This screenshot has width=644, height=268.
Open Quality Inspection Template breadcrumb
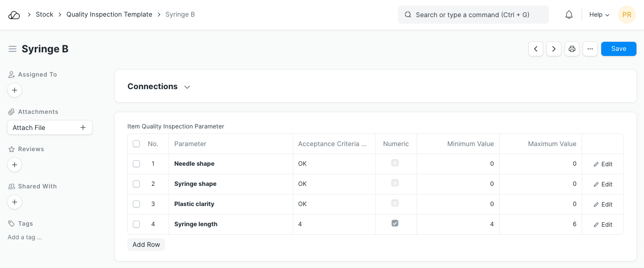click(x=109, y=15)
